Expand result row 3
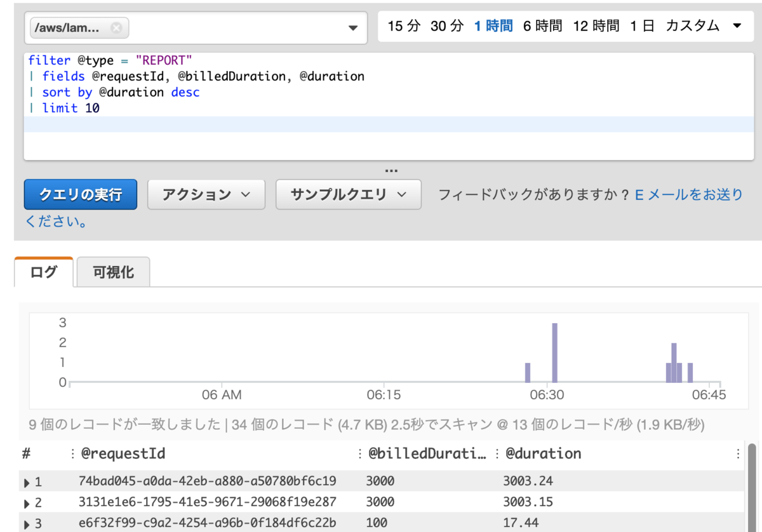Image resolution: width=762 pixels, height=532 pixels. [x=27, y=525]
